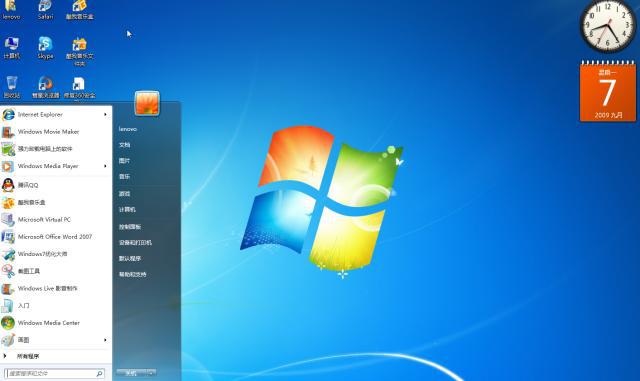Viewport: 640px width, 381px height.
Task: Open Internet Explorer from Start menu
Action: tap(56, 115)
